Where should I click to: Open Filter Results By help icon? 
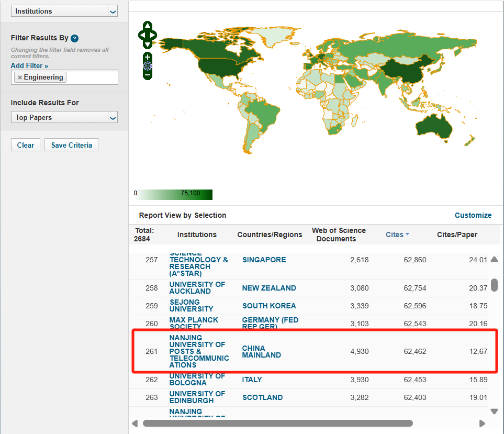point(74,38)
